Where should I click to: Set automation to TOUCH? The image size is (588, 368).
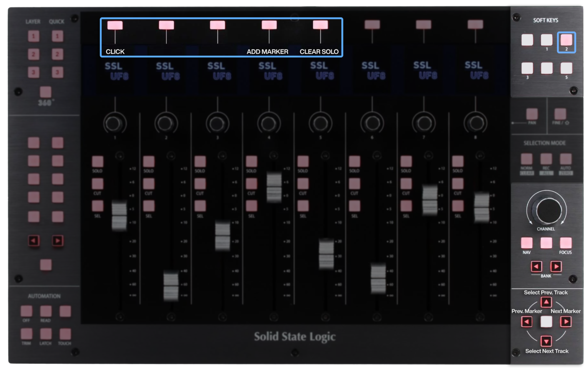tap(65, 334)
